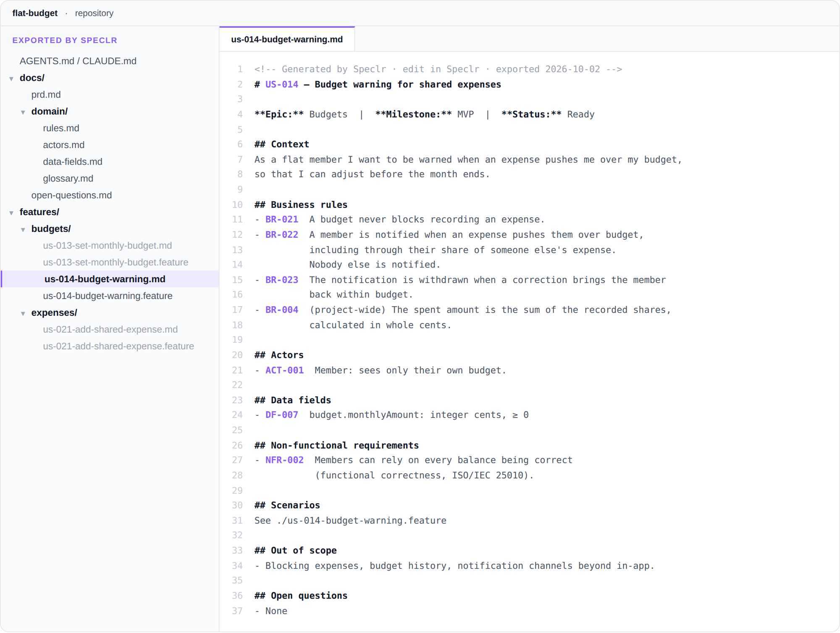Click the US-014 link in heading
This screenshot has width=840, height=633.
tap(282, 84)
